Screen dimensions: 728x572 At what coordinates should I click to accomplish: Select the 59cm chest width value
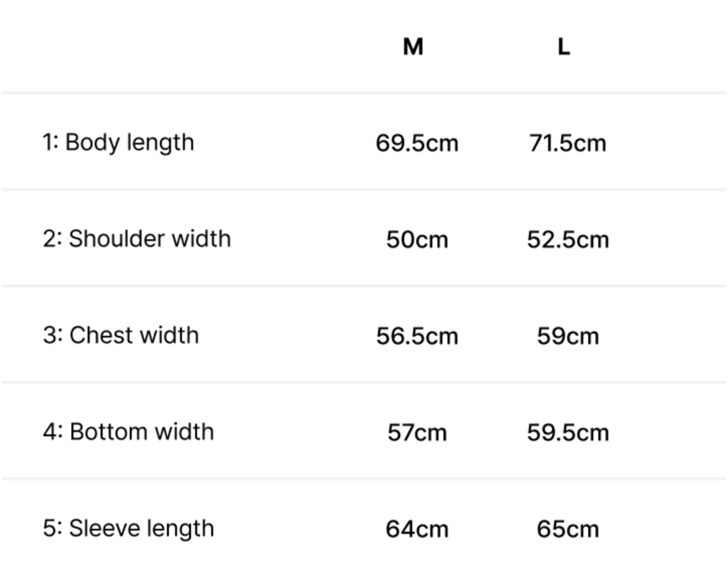point(567,336)
